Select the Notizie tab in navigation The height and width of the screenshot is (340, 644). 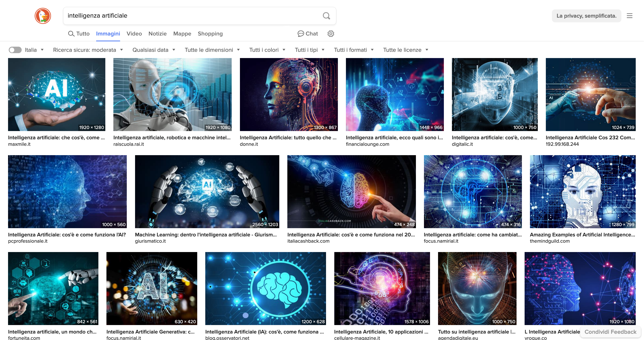[157, 33]
